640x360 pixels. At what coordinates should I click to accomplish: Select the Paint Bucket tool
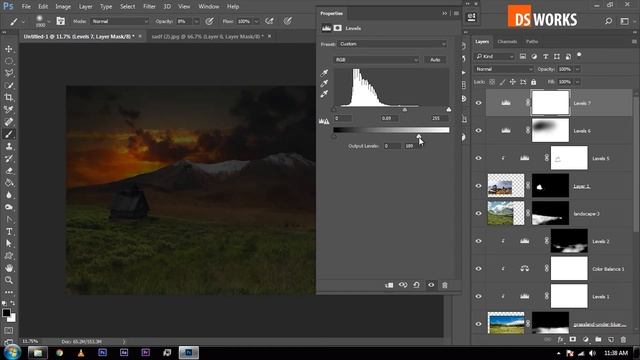point(9,183)
